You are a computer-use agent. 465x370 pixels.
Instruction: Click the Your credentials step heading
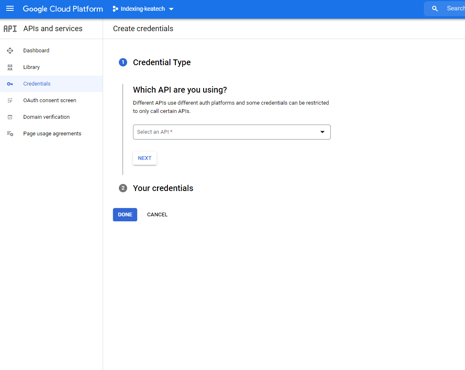click(x=163, y=188)
